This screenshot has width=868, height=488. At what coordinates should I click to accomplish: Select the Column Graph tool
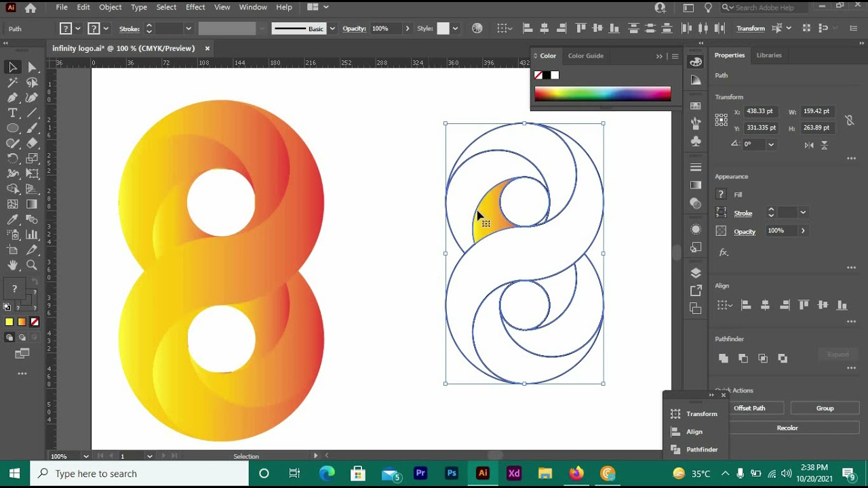(x=32, y=235)
